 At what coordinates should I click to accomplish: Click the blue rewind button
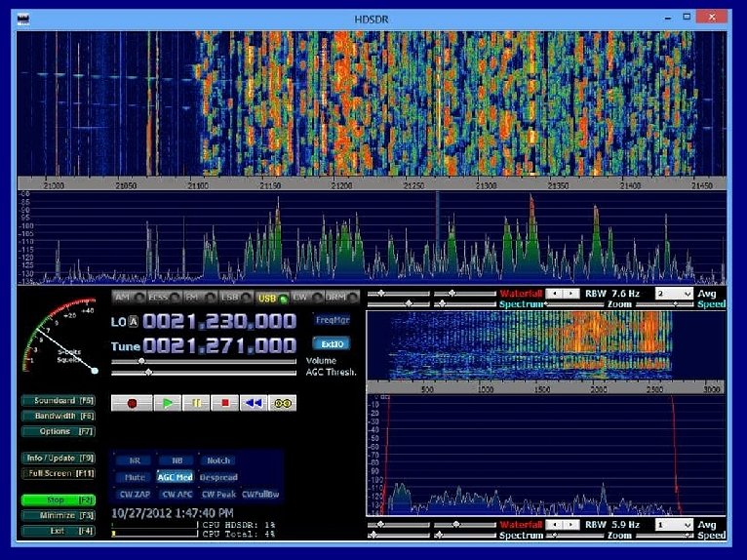pos(254,403)
